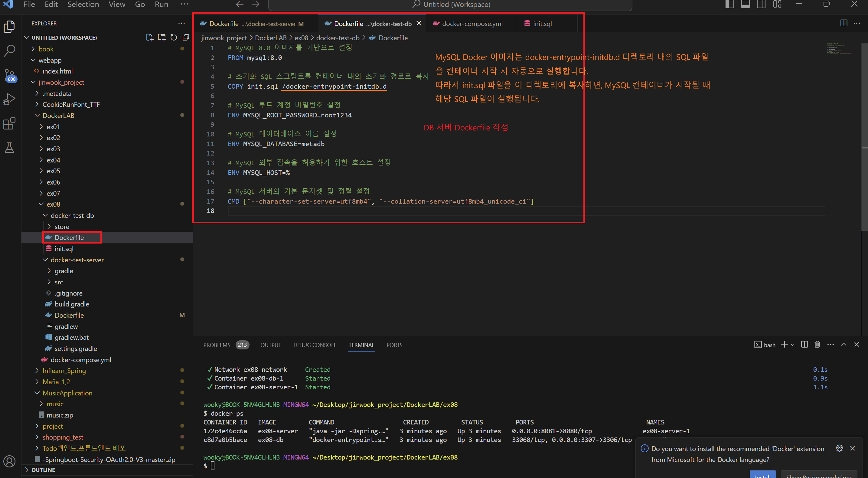Open the Testing flask icon view
Image resolution: width=868 pixels, height=478 pixels.
9,148
